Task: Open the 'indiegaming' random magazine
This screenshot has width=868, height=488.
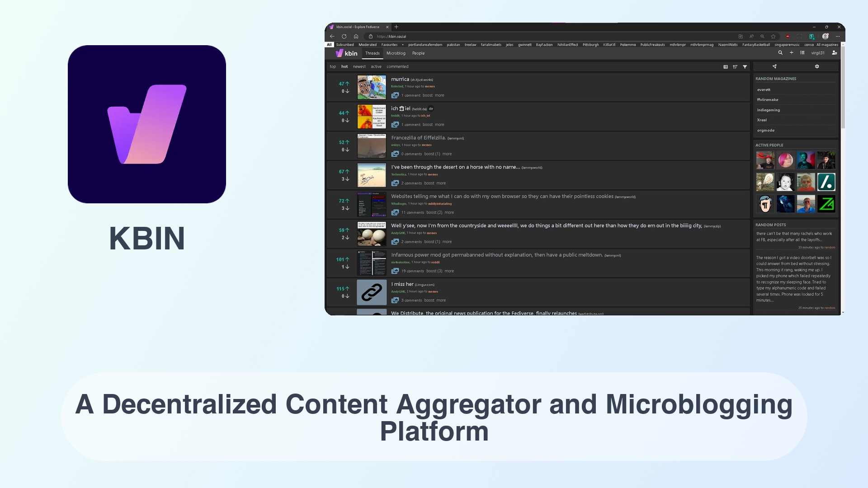Action: tap(769, 110)
